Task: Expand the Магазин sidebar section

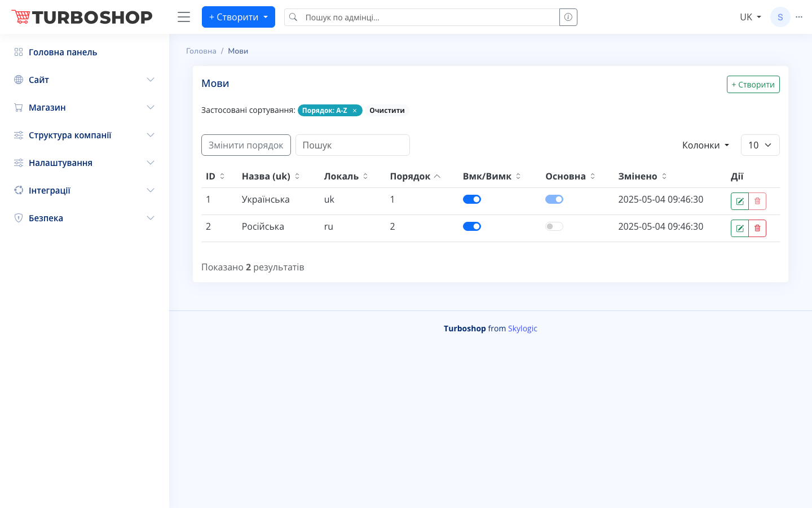Action: (85, 107)
